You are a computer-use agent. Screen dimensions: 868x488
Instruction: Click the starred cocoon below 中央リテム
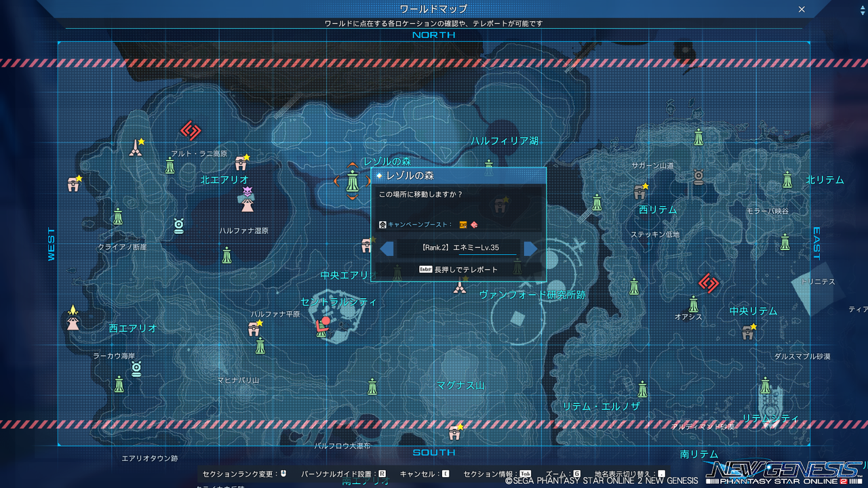tap(749, 331)
